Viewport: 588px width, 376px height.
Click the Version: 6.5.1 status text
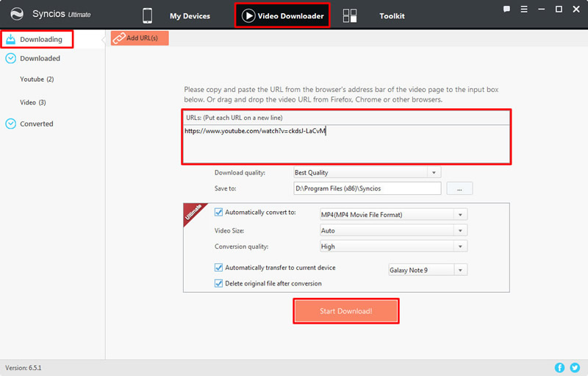24,368
